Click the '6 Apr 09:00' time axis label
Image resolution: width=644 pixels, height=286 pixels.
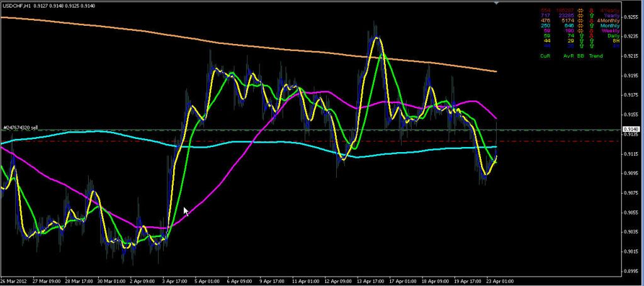click(240, 282)
